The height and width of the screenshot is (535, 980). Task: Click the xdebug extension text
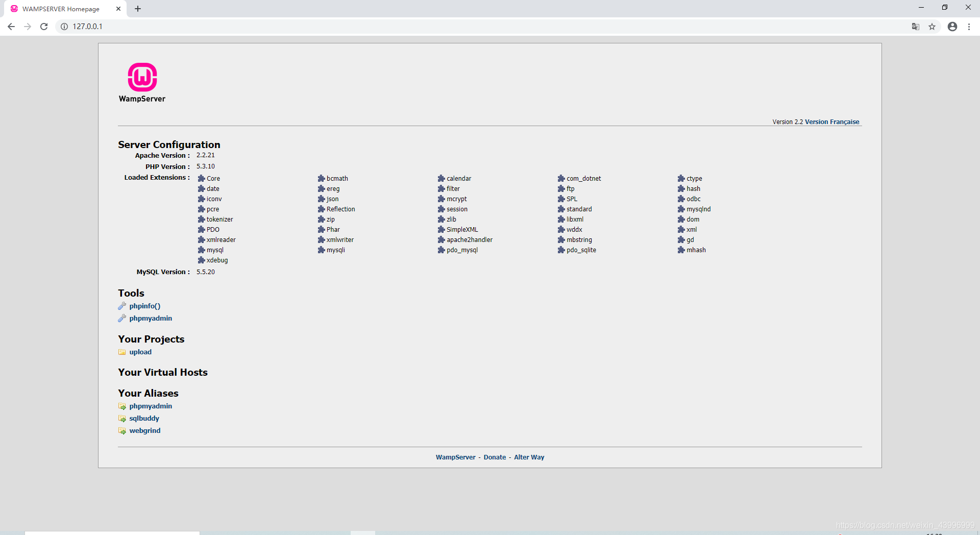[217, 260]
